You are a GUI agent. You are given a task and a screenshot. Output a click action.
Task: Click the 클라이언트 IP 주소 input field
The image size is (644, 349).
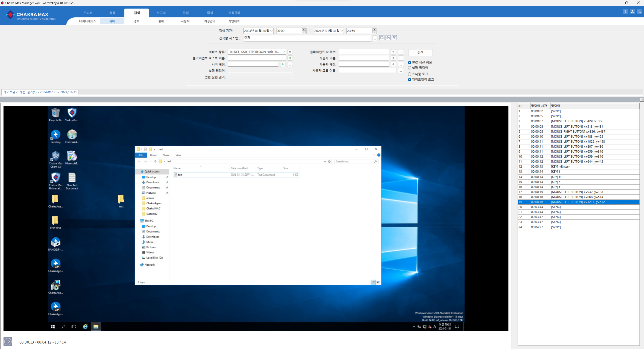364,52
